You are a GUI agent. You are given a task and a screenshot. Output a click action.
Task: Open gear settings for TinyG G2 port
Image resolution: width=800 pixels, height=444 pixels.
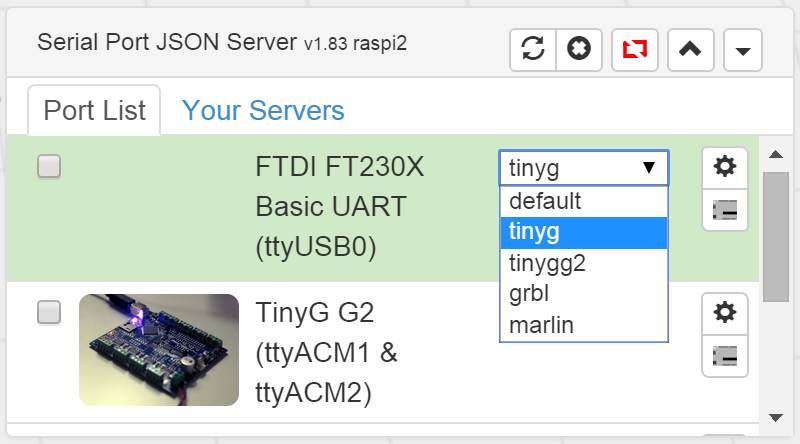pyautogui.click(x=725, y=313)
